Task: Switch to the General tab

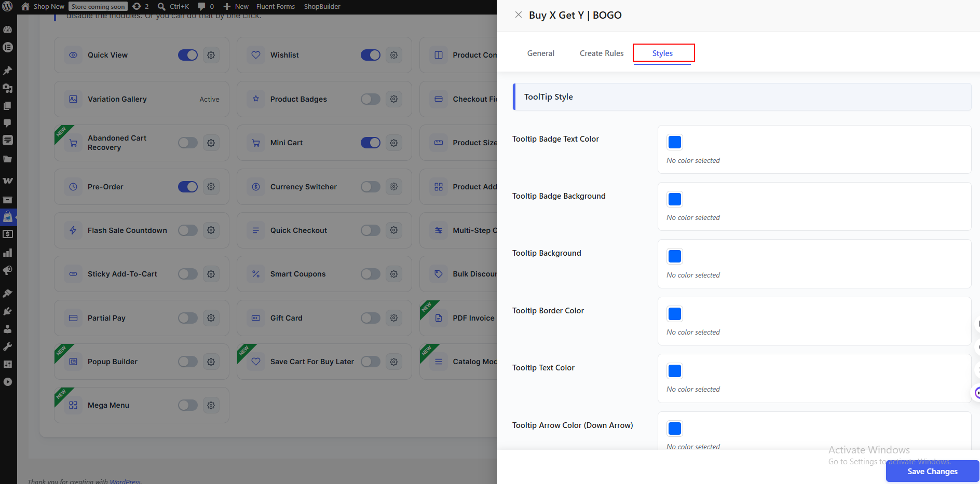Action: (541, 53)
